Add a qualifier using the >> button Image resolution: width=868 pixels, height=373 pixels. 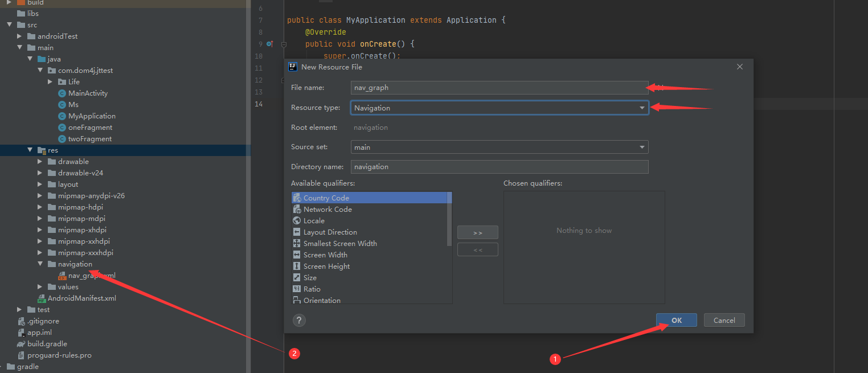click(x=477, y=232)
